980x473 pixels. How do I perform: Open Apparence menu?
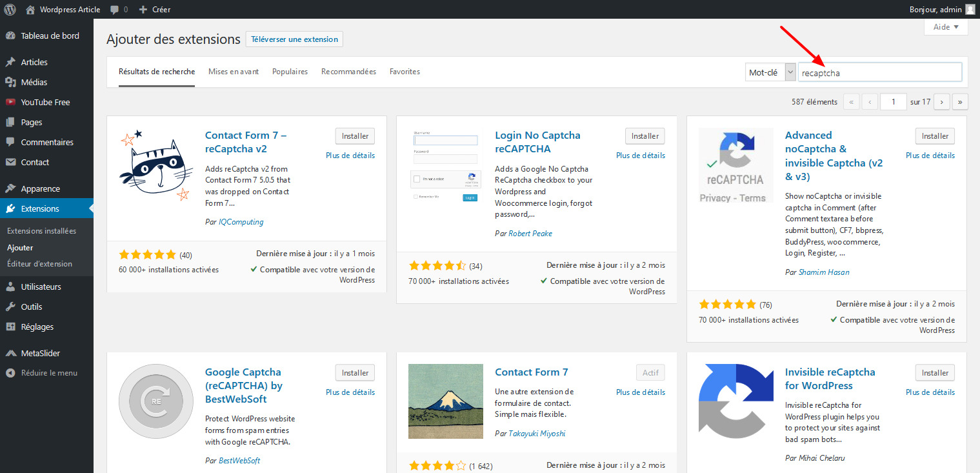click(x=46, y=188)
